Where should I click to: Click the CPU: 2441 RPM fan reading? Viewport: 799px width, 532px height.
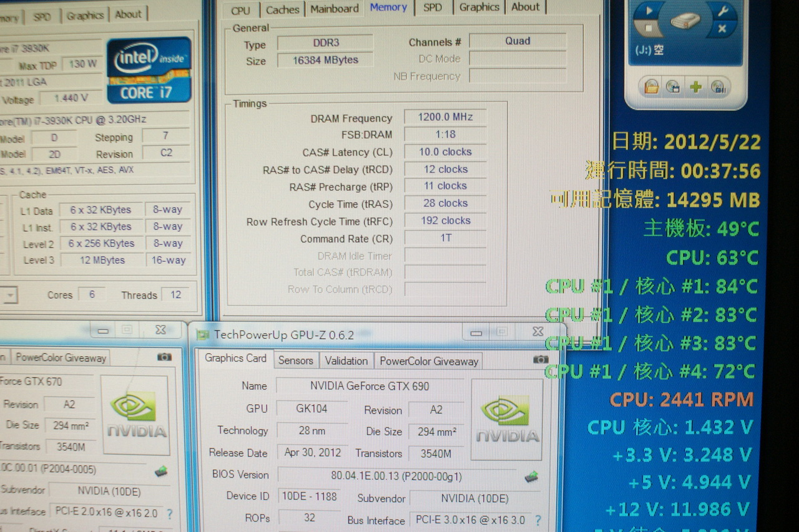click(682, 400)
